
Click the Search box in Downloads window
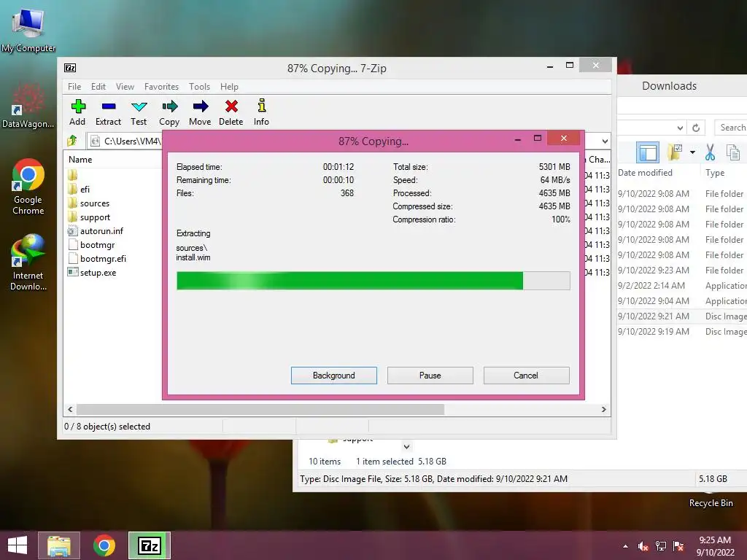point(731,128)
